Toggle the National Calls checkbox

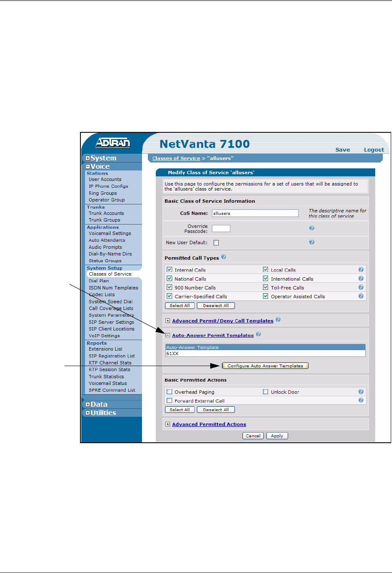point(170,279)
